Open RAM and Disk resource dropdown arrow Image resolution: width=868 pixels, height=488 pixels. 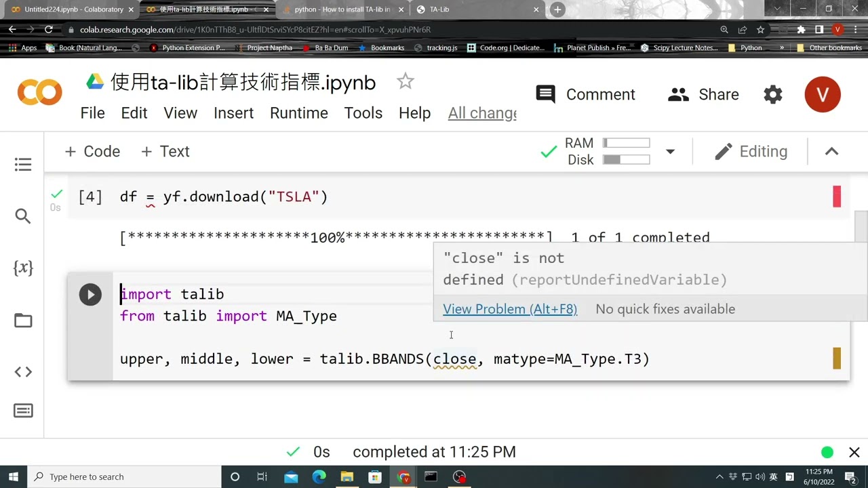point(670,151)
